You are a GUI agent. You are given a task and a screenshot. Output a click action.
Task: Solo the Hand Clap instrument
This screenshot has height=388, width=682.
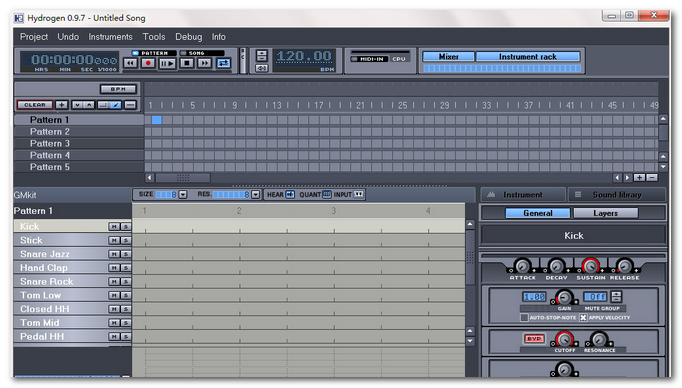tap(126, 268)
